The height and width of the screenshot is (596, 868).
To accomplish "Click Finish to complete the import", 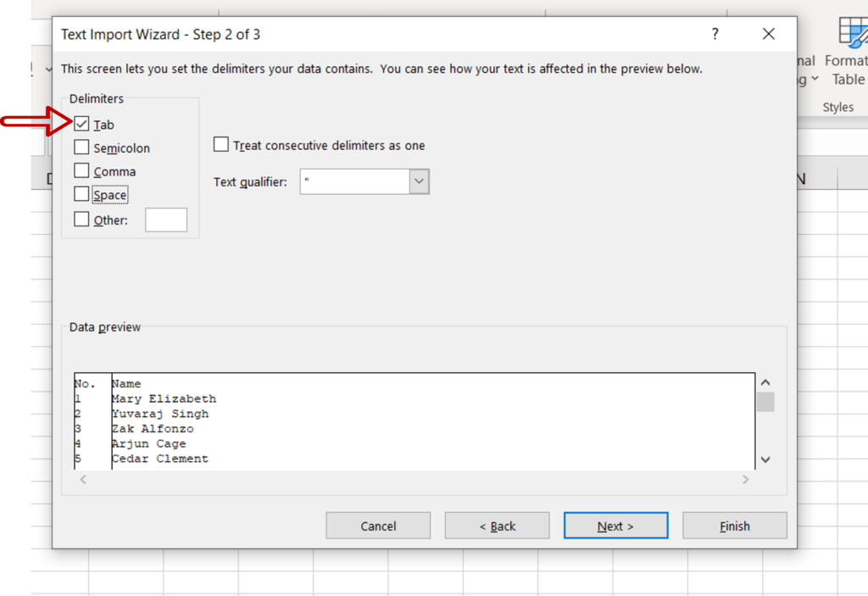I will (x=734, y=525).
